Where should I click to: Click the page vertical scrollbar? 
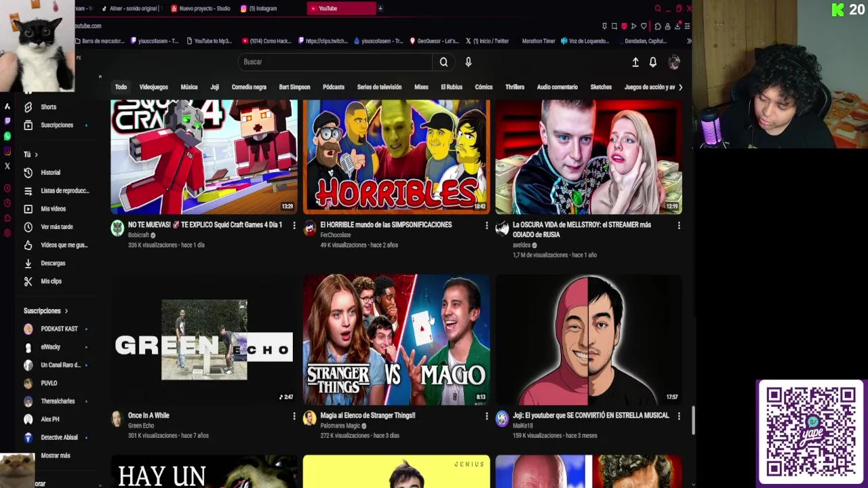point(692,420)
